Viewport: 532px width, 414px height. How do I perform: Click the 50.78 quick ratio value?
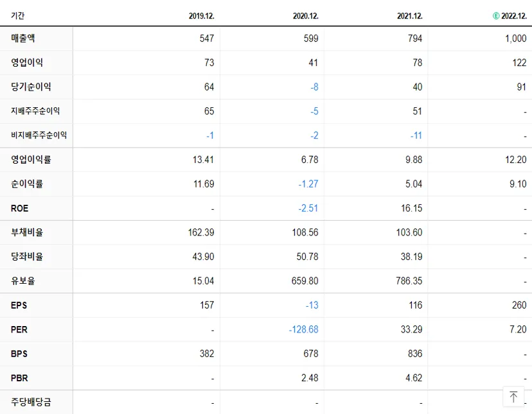(307, 257)
